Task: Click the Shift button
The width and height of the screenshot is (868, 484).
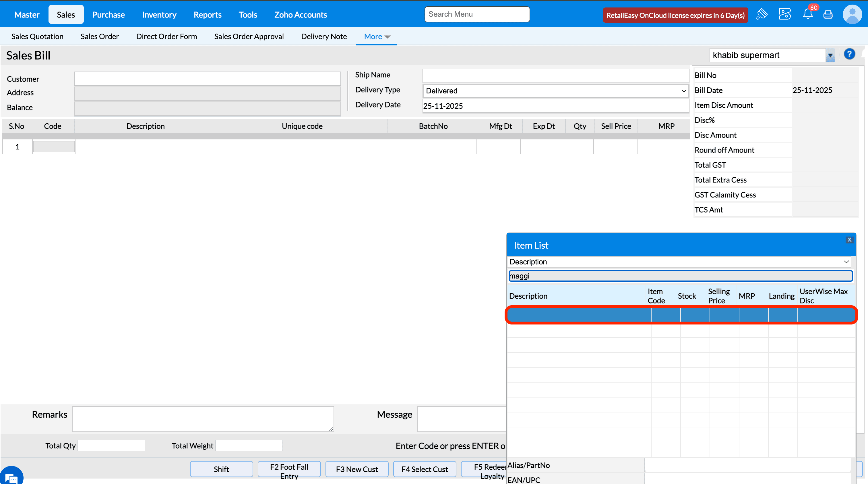Action: 221,469
